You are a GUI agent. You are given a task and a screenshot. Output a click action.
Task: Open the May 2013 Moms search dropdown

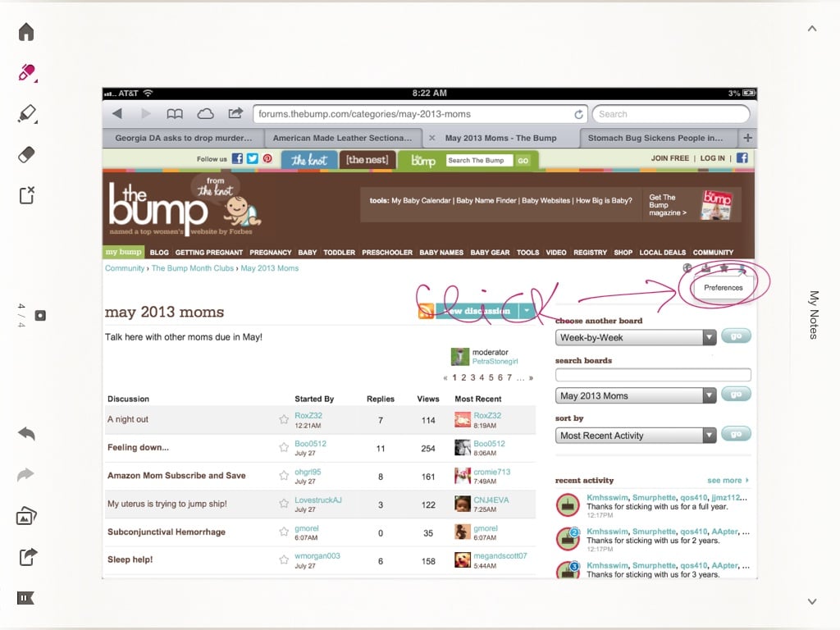pos(636,396)
